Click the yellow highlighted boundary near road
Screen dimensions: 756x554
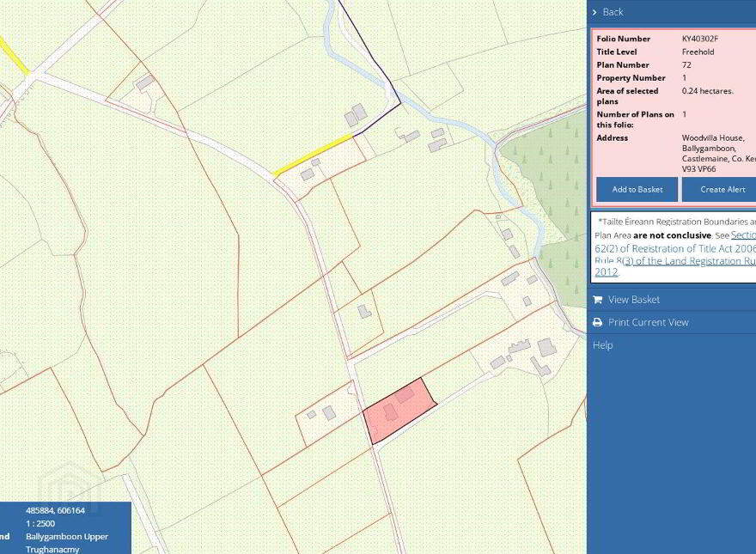pyautogui.click(x=313, y=155)
